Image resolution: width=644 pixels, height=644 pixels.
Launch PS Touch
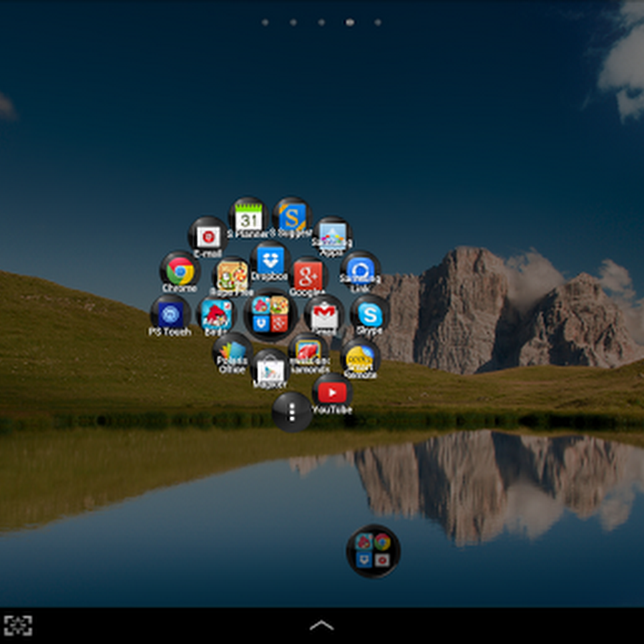pyautogui.click(x=170, y=315)
